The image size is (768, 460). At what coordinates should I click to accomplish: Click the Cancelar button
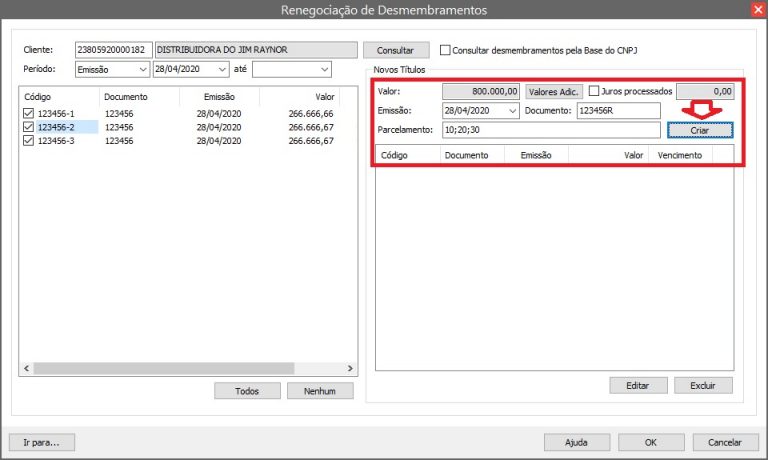(725, 442)
